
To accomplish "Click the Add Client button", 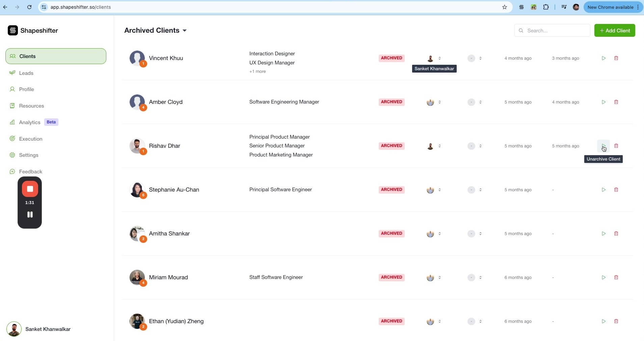I will point(615,30).
